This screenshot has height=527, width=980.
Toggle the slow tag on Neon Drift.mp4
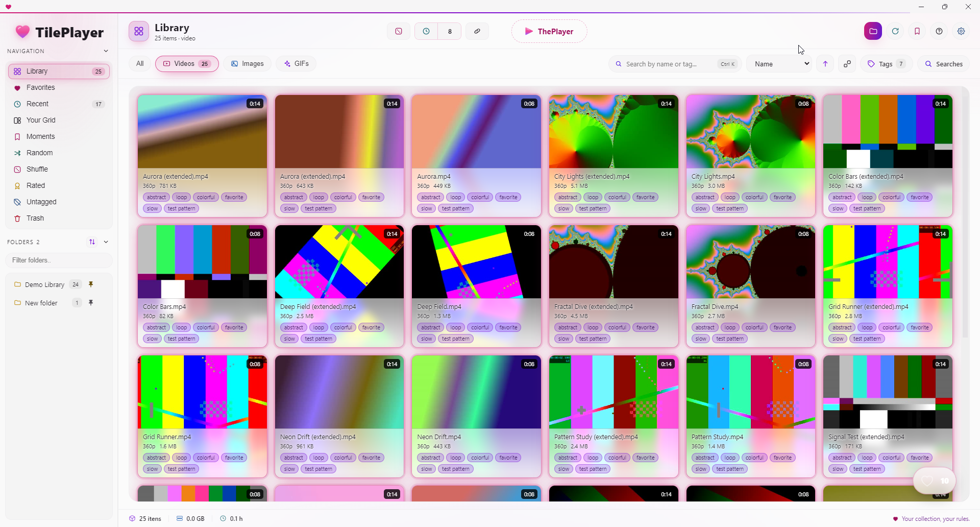click(427, 469)
